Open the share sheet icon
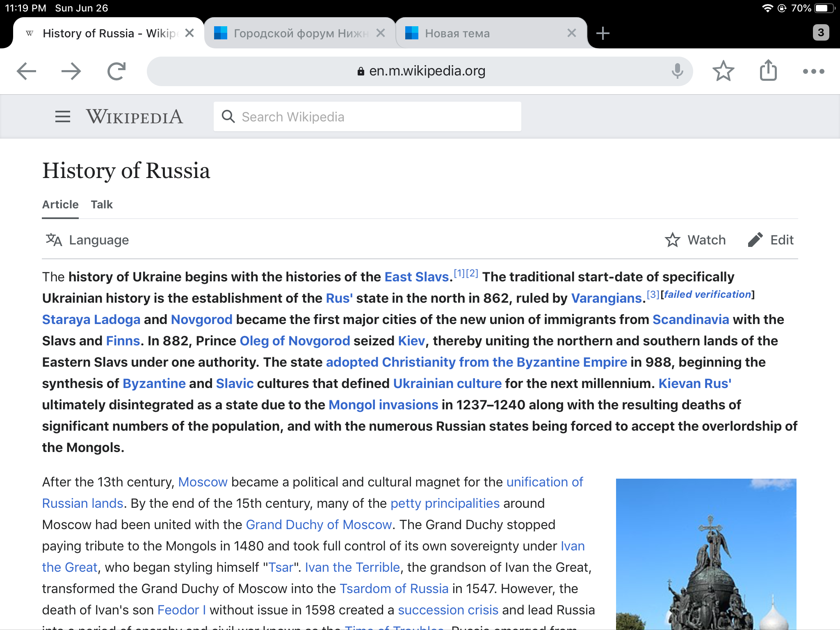 click(768, 71)
